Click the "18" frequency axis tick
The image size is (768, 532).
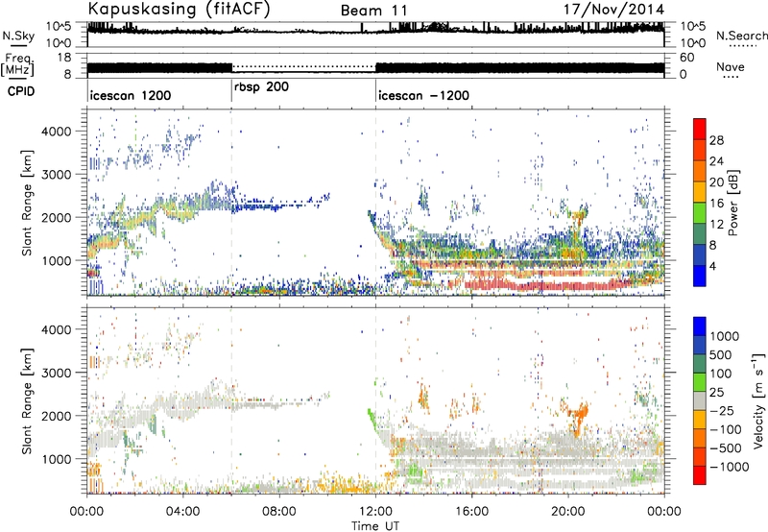click(x=64, y=58)
